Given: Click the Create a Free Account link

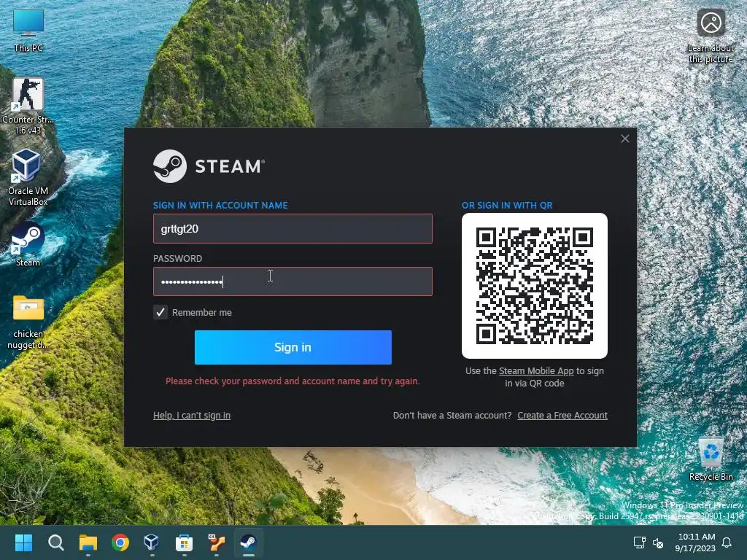Looking at the screenshot, I should [562, 415].
